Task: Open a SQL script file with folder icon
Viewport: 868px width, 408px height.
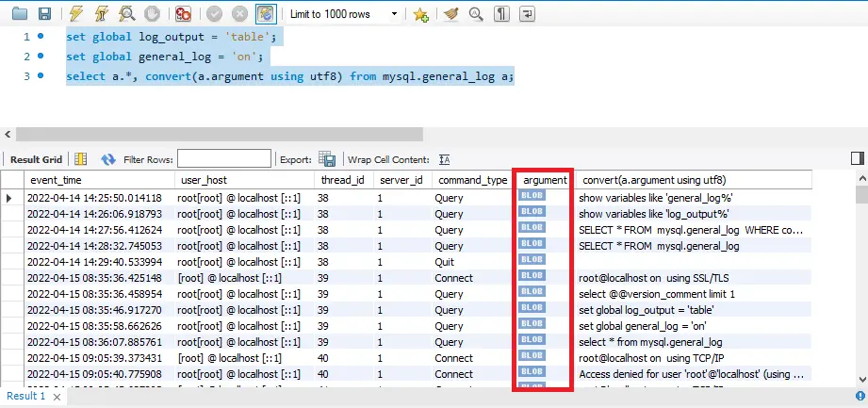Action: 20,14
